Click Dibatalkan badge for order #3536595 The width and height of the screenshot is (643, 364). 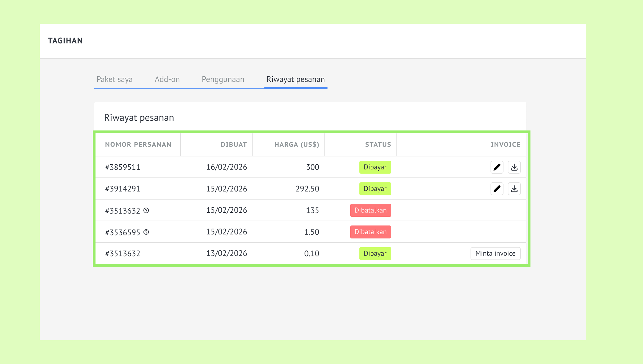pyautogui.click(x=370, y=232)
